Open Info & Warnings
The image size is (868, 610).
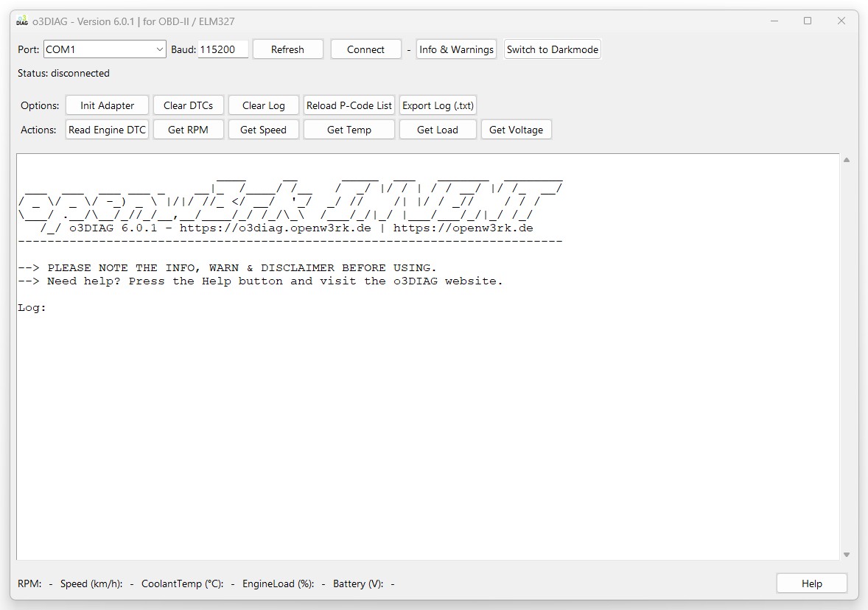coord(456,49)
